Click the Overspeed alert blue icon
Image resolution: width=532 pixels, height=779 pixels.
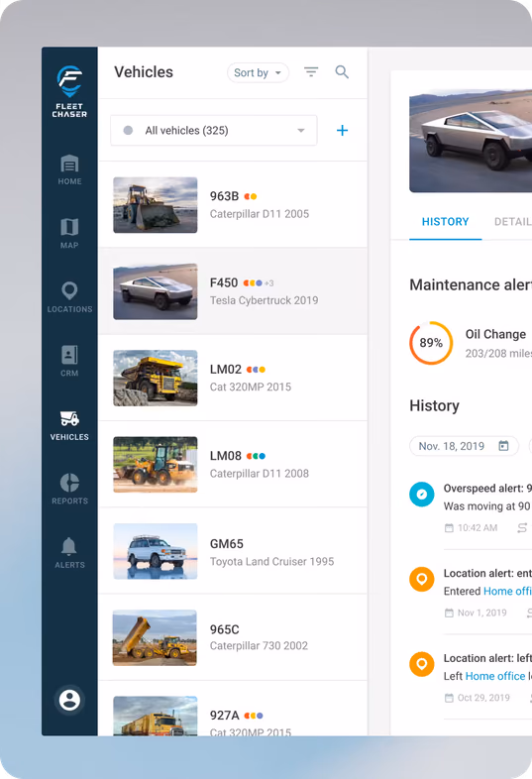coord(422,495)
